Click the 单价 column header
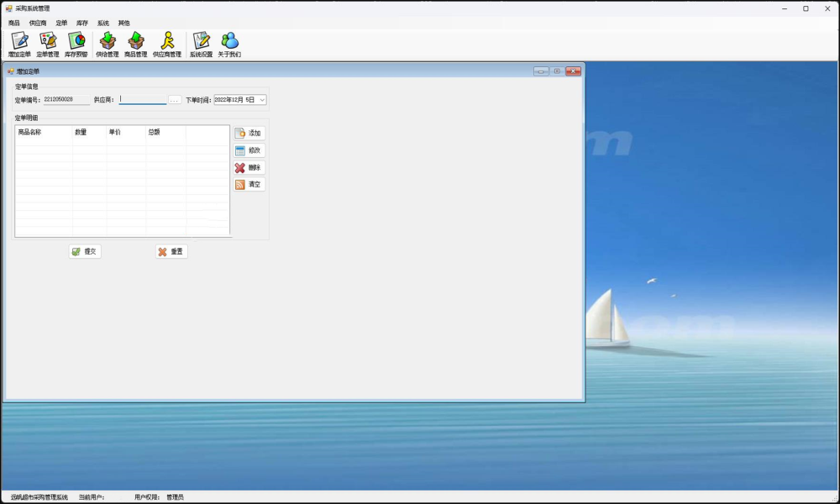This screenshot has width=840, height=504. 126,132
